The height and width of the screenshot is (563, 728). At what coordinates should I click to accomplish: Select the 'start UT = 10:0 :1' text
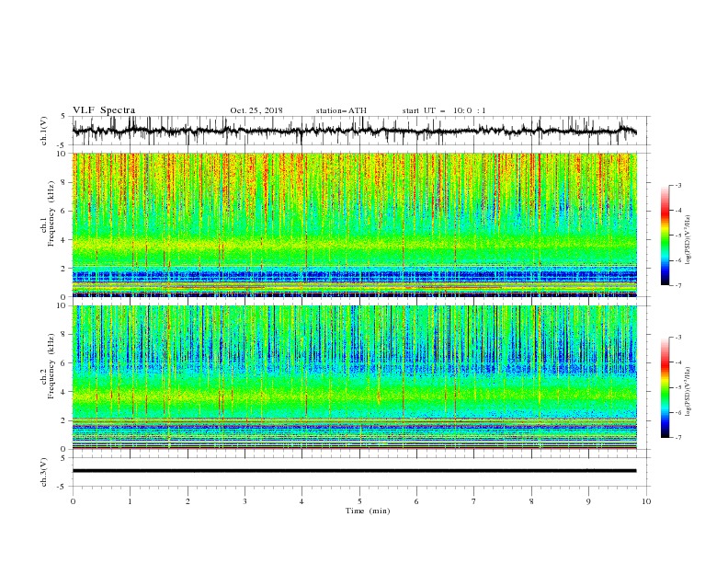pos(444,110)
